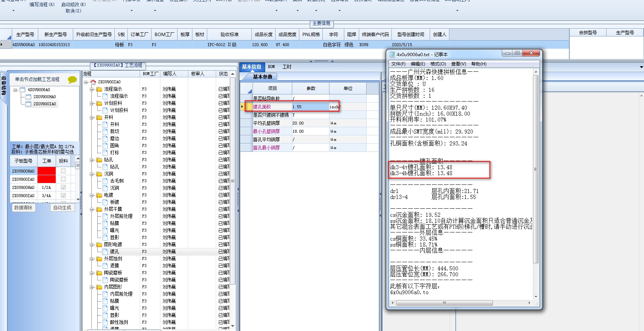This screenshot has width=644, height=331.
Task: Click the 去毛刺 document icon
Action: (x=105, y=181)
